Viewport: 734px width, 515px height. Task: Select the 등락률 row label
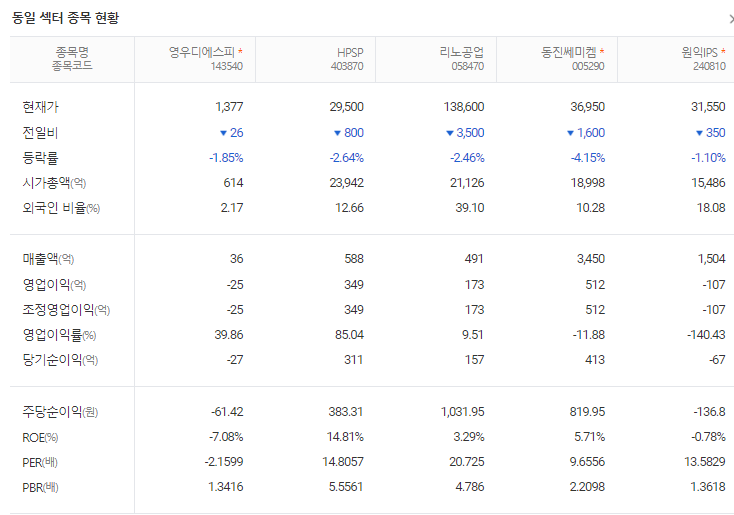[x=40, y=158]
